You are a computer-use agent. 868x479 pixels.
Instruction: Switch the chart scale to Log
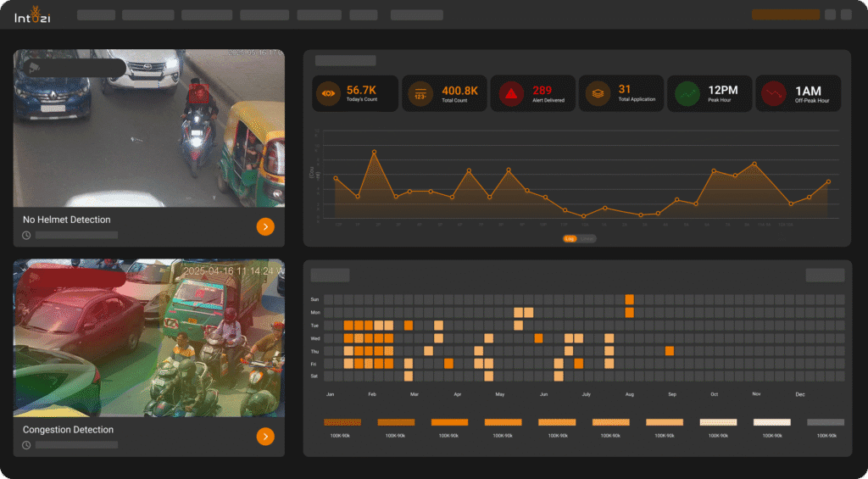570,239
